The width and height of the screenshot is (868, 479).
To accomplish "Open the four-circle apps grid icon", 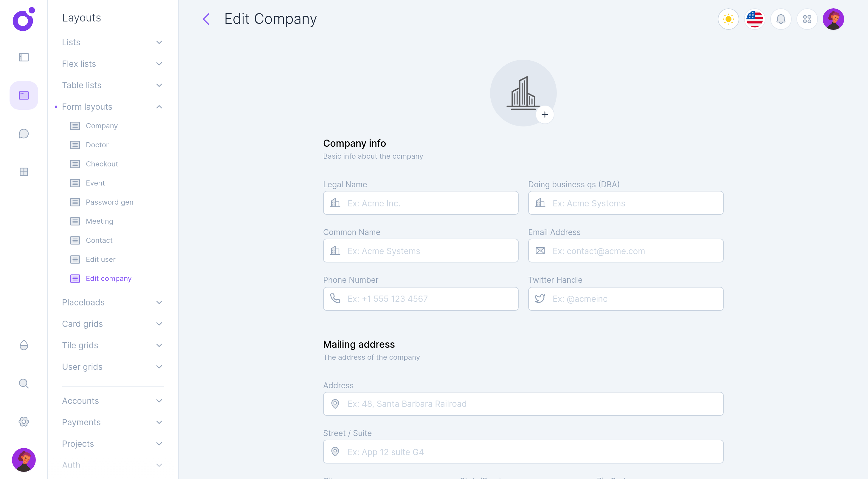I will click(807, 19).
